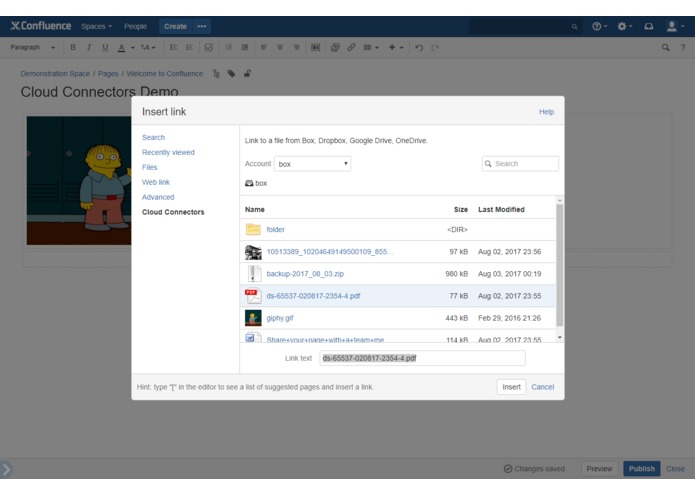
Task: Toggle bold formatting in editor toolbar
Action: point(73,47)
